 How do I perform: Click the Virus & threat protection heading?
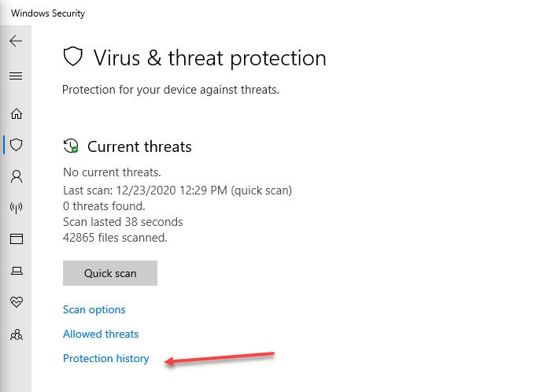(x=209, y=57)
